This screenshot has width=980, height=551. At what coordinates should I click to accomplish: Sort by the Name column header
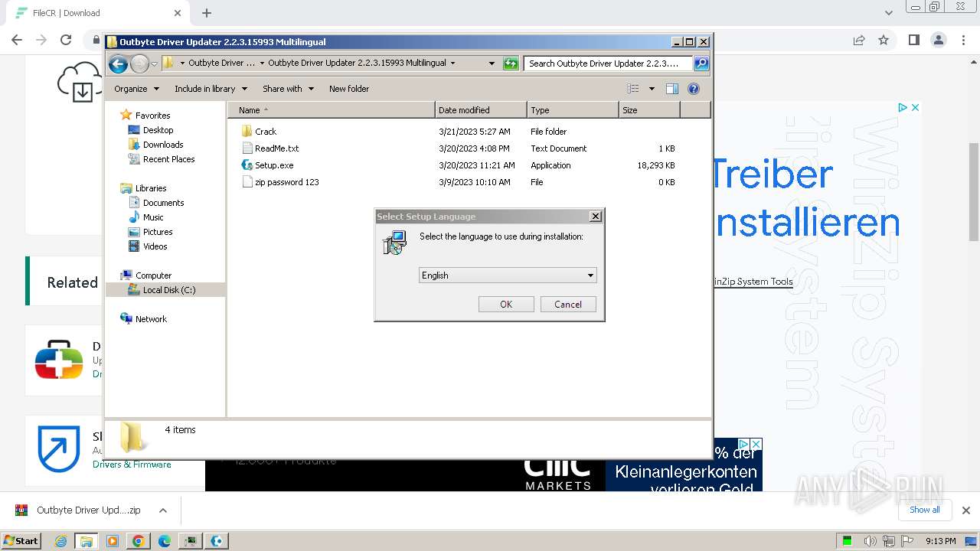pyautogui.click(x=331, y=110)
